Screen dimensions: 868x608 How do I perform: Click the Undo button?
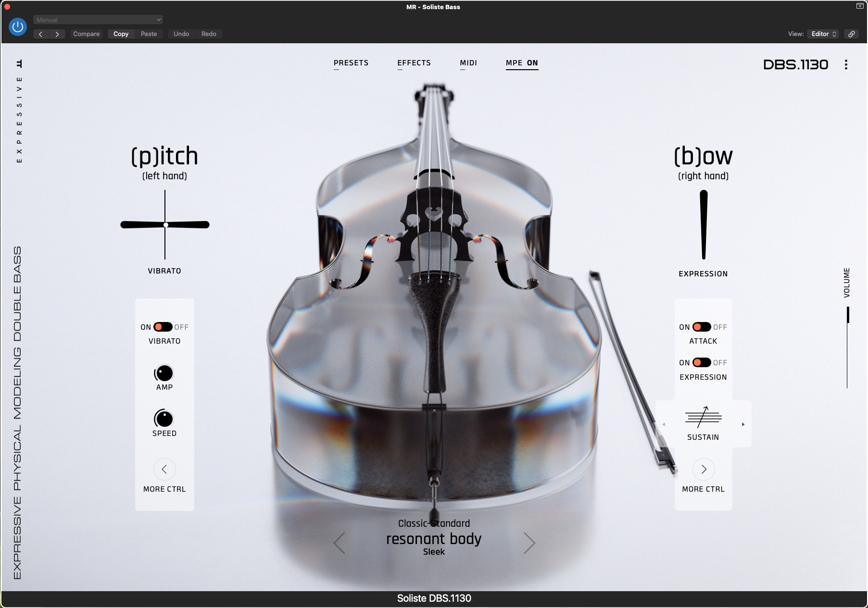(x=181, y=34)
